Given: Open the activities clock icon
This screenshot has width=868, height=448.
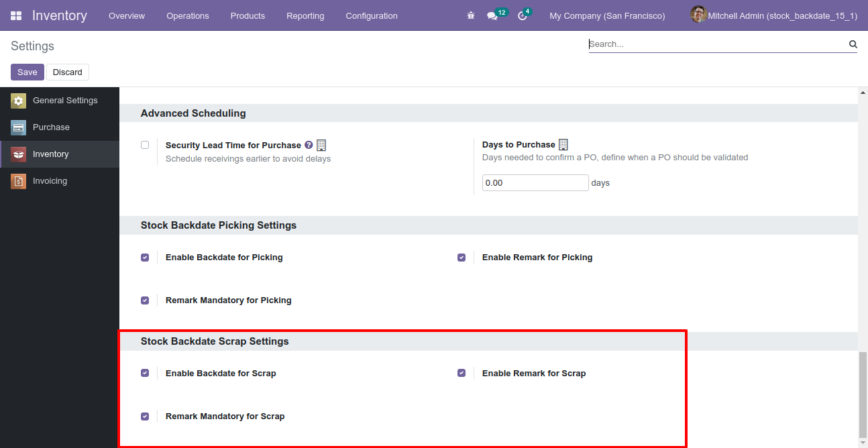Looking at the screenshot, I should pyautogui.click(x=523, y=16).
